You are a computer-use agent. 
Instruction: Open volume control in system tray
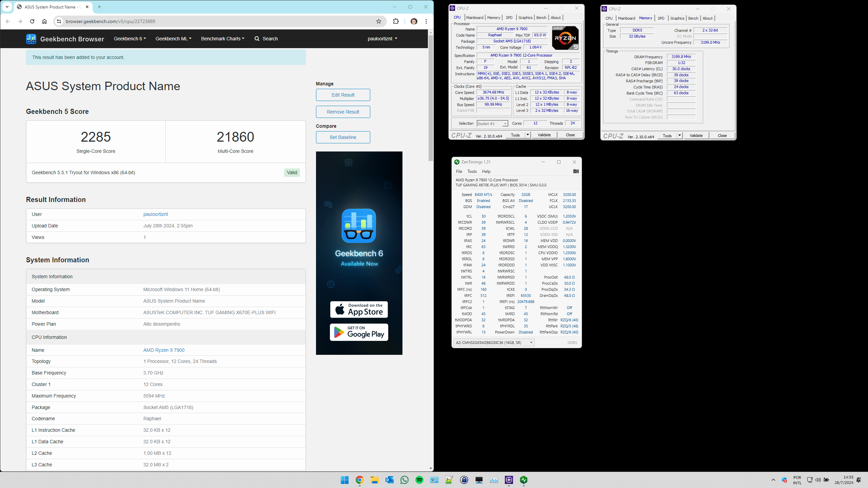818,480
